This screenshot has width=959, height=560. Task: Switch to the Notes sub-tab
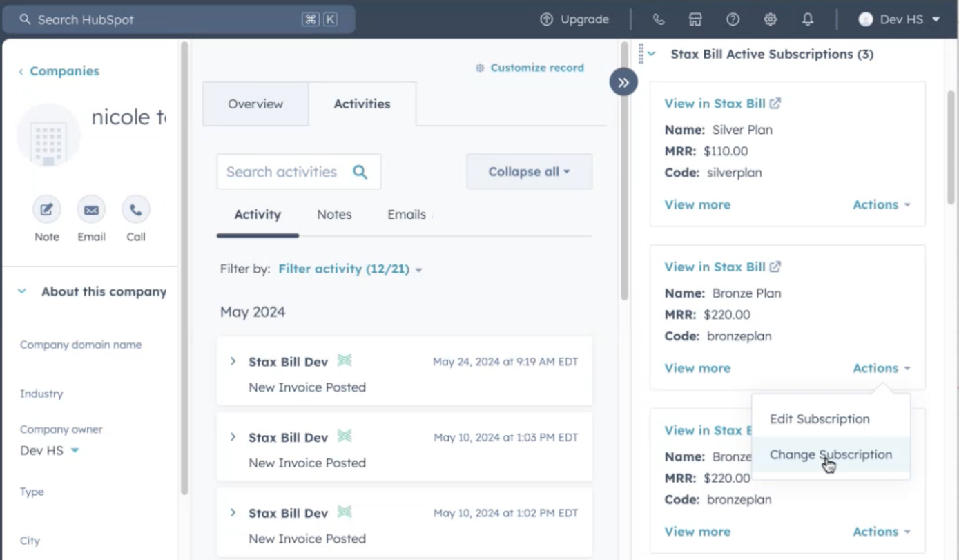coord(334,215)
